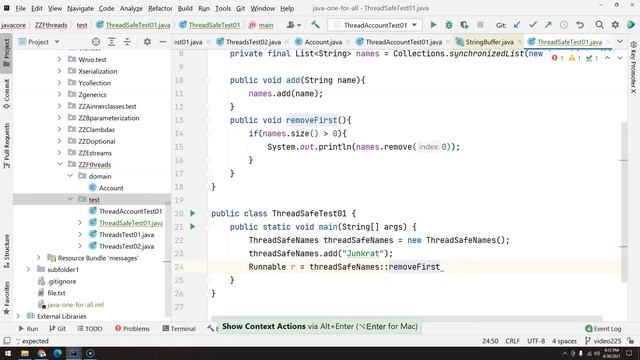The image size is (640, 360).
Task: Run with coverage icon
Action: [464, 25]
